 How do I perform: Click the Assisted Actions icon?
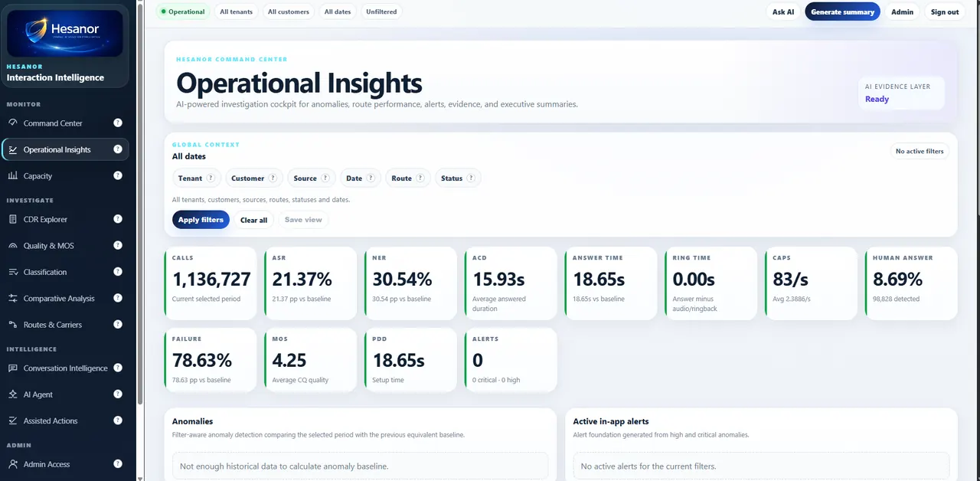tap(13, 420)
